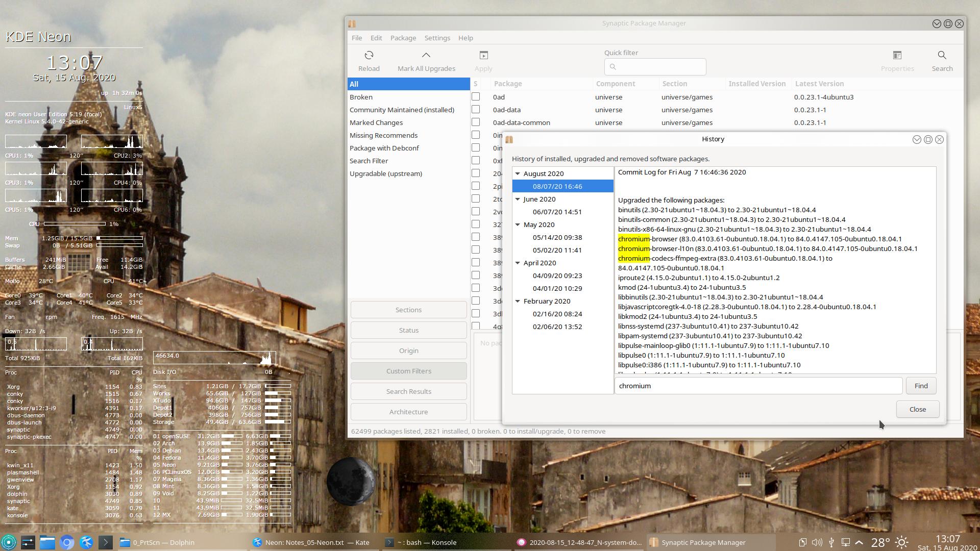Click the Architecture filter button
The height and width of the screenshot is (551, 980).
408,412
